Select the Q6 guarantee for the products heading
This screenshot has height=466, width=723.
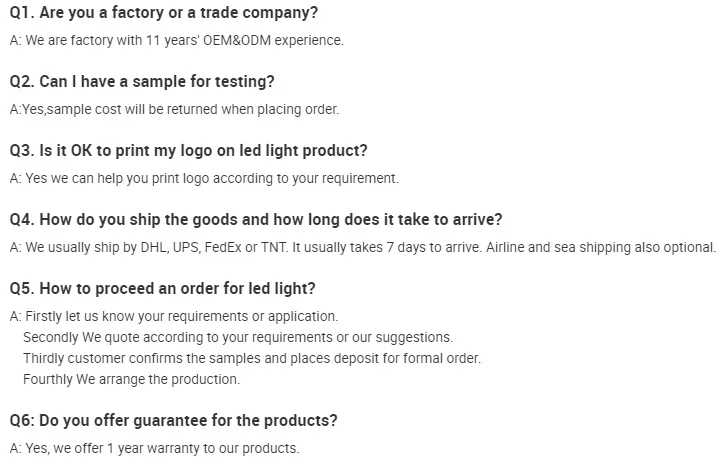pyautogui.click(x=173, y=420)
